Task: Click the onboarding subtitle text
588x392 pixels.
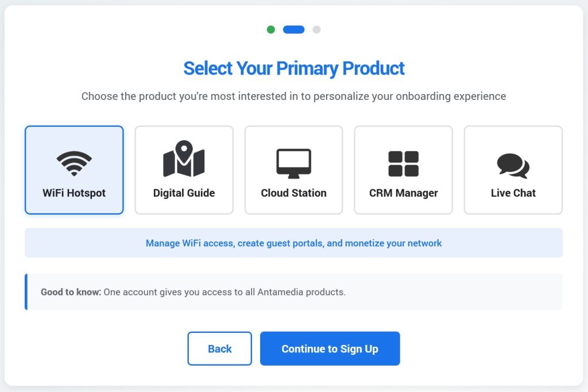Action: click(293, 96)
